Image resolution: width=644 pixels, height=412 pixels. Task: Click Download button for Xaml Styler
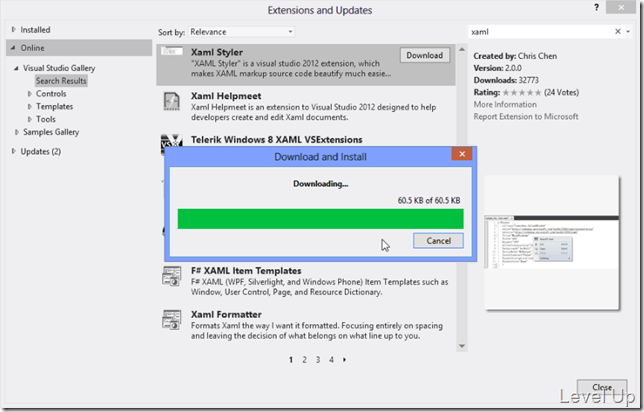coord(425,55)
